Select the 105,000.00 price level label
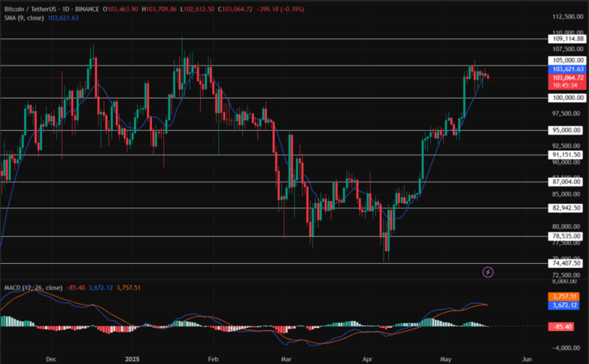This screenshot has height=364, width=589. 567,60
